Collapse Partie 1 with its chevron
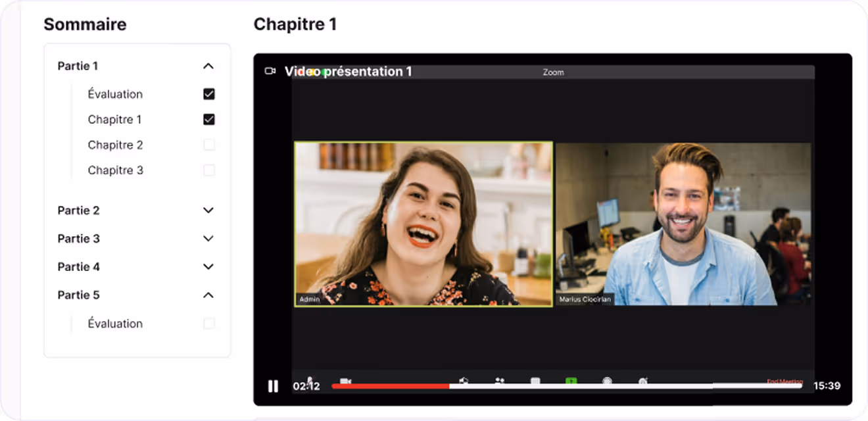868x421 pixels. 208,66
